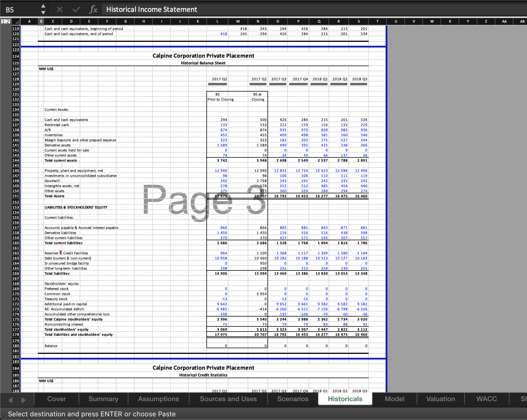Click the Accumulated deficit value -414
527x420 pixels.
258,309
